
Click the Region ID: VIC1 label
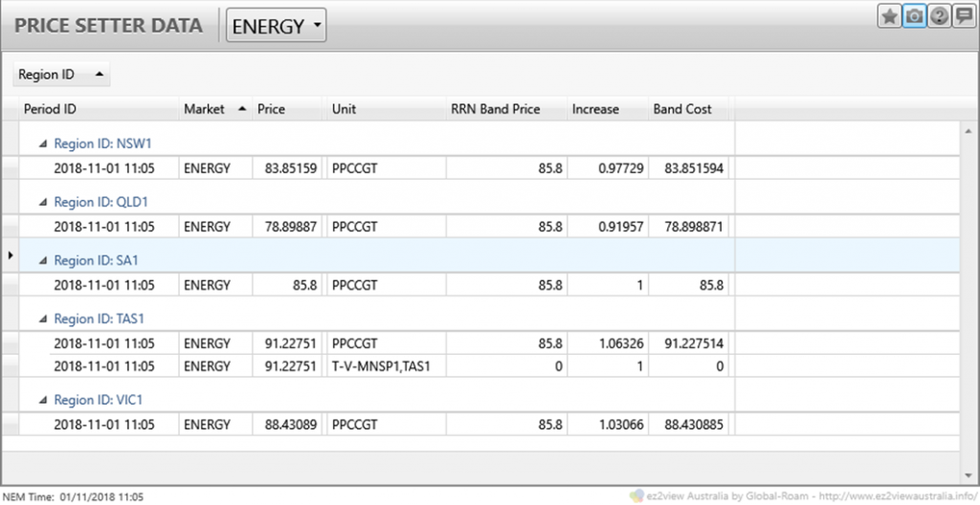click(99, 400)
